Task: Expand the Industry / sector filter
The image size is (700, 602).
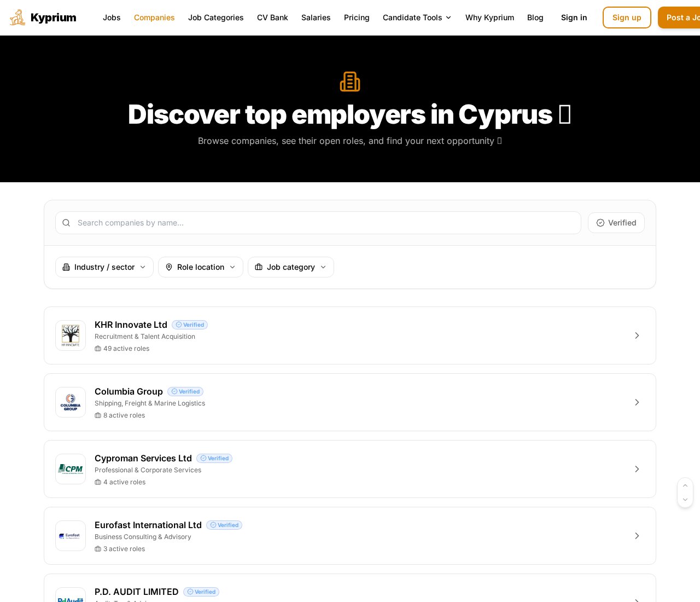Action: point(104,267)
